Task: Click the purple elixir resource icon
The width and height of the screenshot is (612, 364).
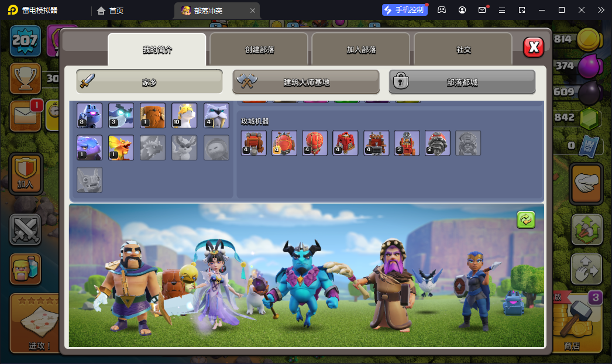Action: click(589, 66)
